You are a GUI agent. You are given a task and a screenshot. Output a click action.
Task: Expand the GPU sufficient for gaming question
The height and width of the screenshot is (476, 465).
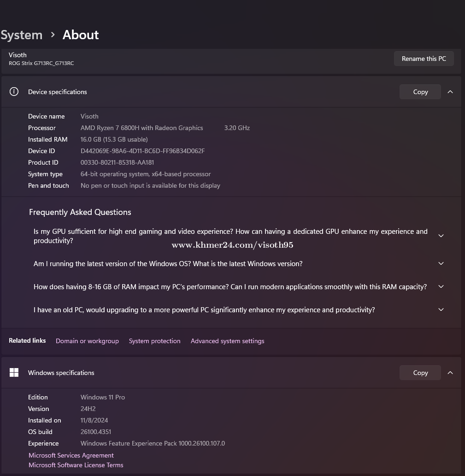click(x=441, y=236)
